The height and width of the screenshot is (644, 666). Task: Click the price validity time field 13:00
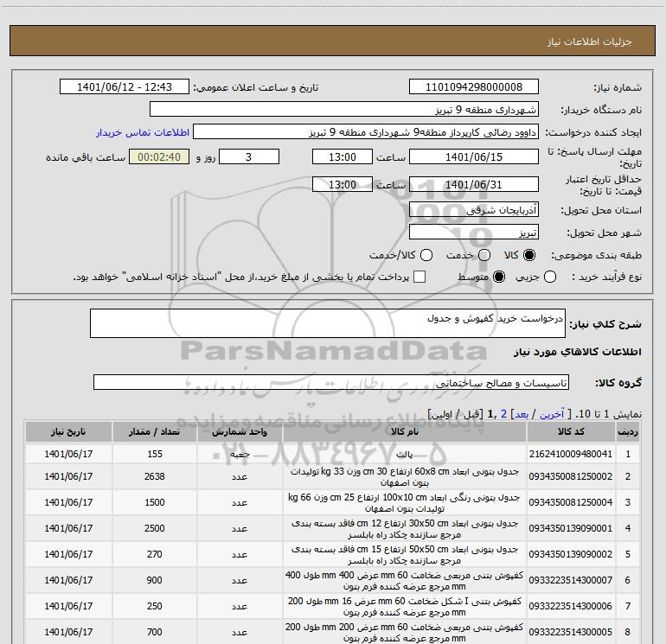coord(343,184)
